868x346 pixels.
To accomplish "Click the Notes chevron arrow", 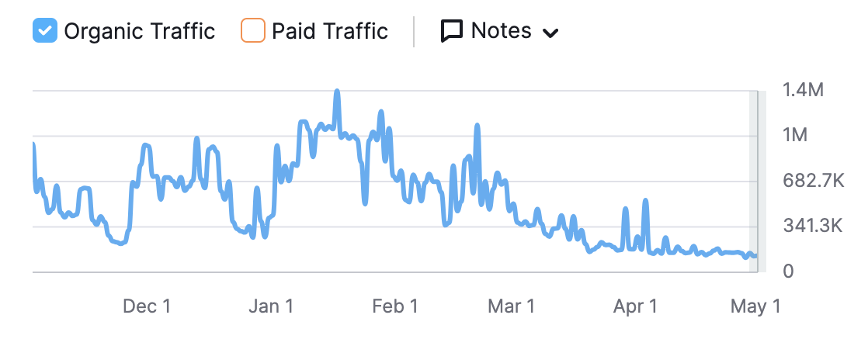I will [550, 33].
